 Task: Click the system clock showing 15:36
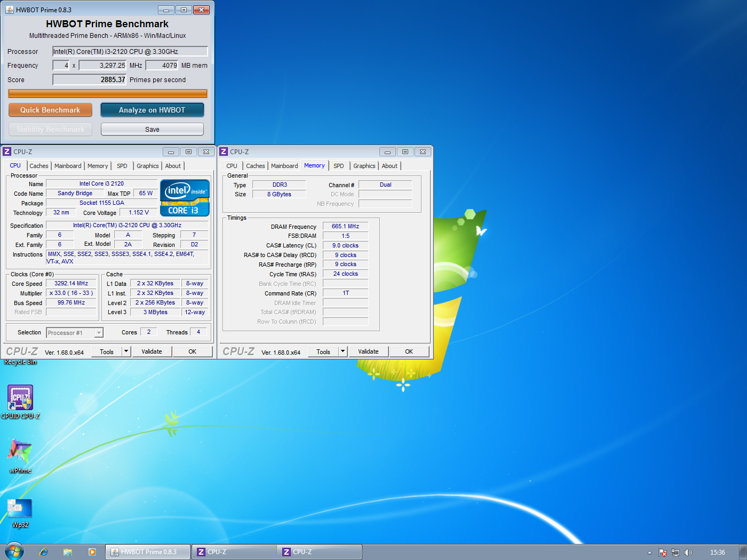(x=718, y=553)
